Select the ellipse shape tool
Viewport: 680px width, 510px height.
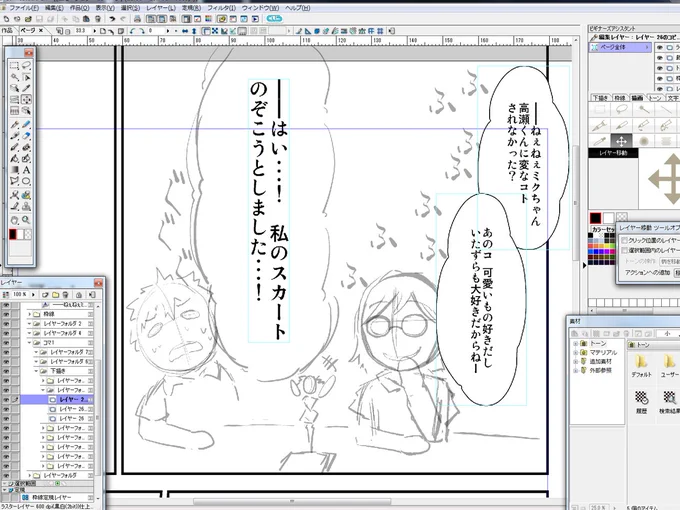[x=26, y=181]
